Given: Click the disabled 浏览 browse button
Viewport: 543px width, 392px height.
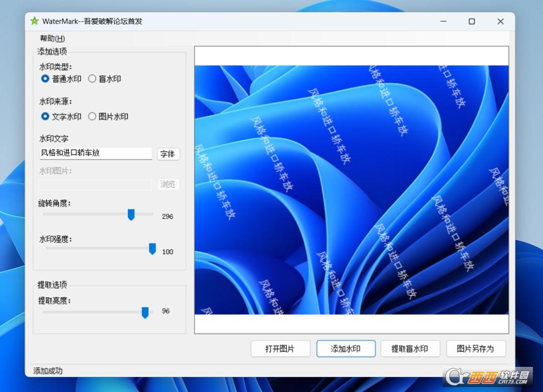Looking at the screenshot, I should click(168, 184).
